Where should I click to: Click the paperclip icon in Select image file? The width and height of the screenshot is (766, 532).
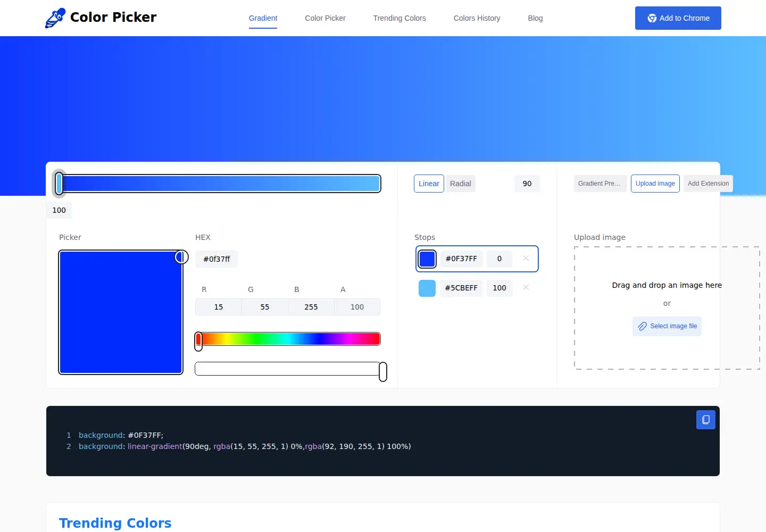click(642, 326)
